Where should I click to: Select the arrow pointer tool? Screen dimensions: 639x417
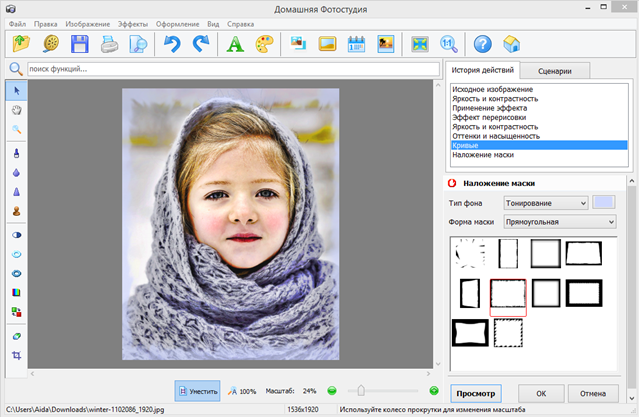coord(17,90)
